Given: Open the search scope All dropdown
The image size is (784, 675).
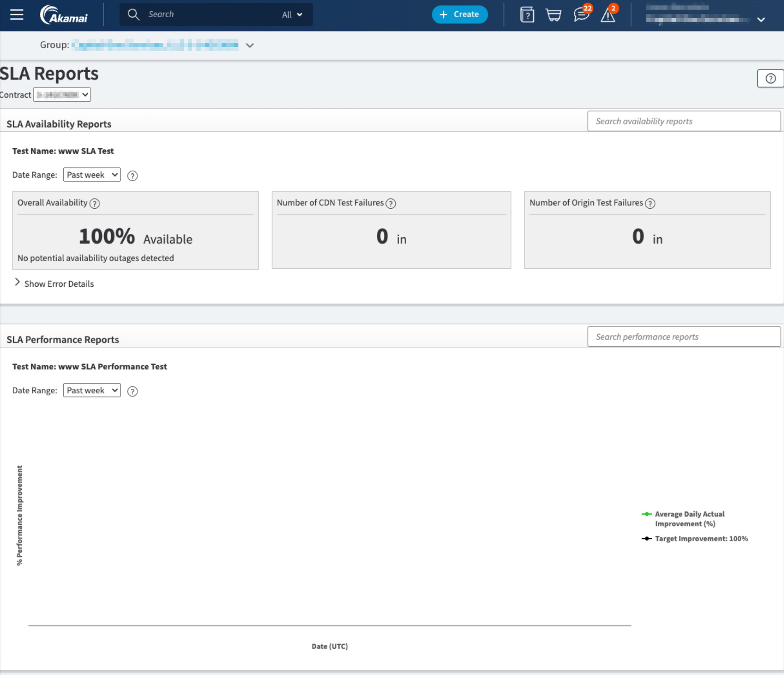Looking at the screenshot, I should click(292, 15).
